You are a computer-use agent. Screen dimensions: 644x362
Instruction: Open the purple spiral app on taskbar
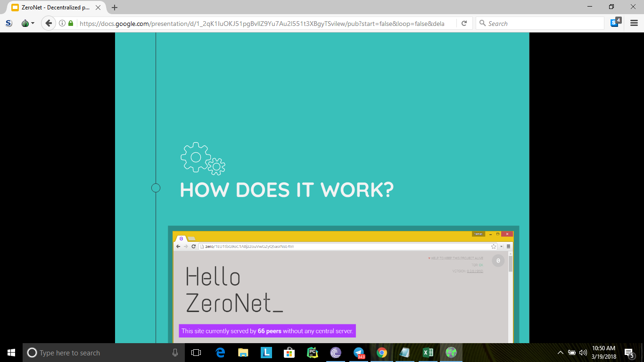[335, 353]
